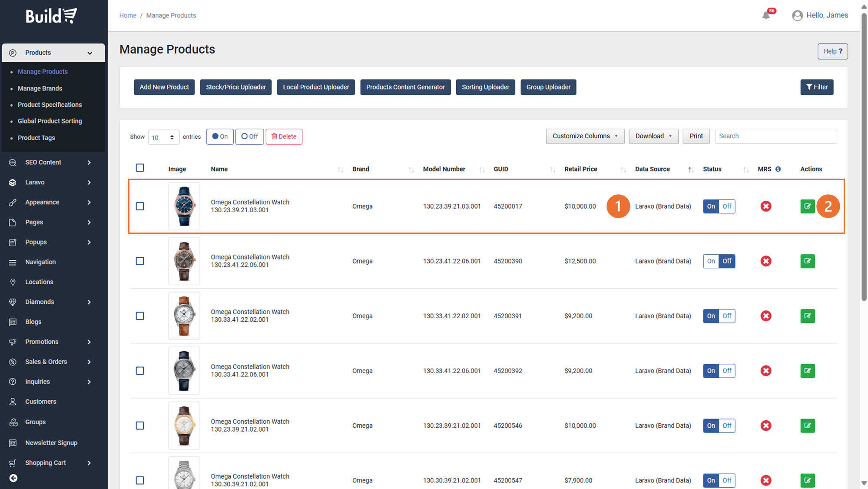Viewport: 868px width, 489px height.
Task: Click the Add New Product button
Action: pos(164,87)
